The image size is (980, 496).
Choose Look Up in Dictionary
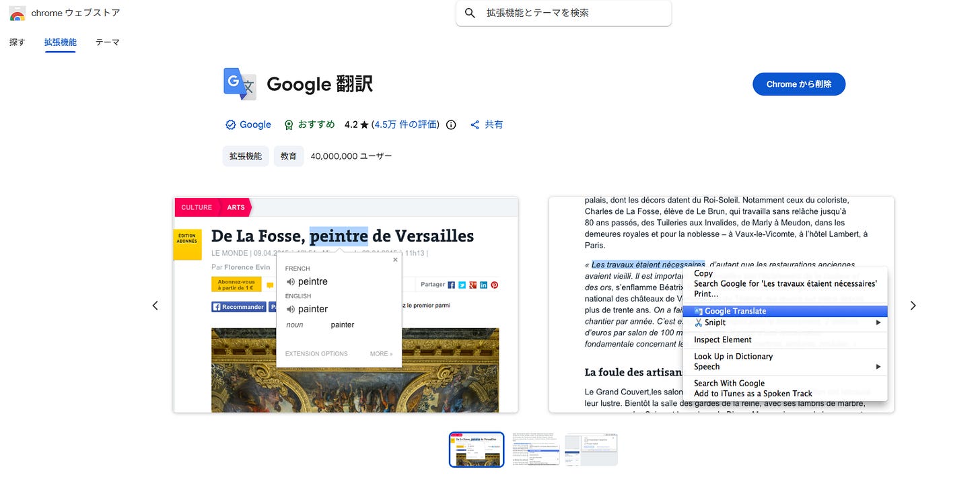[733, 357]
